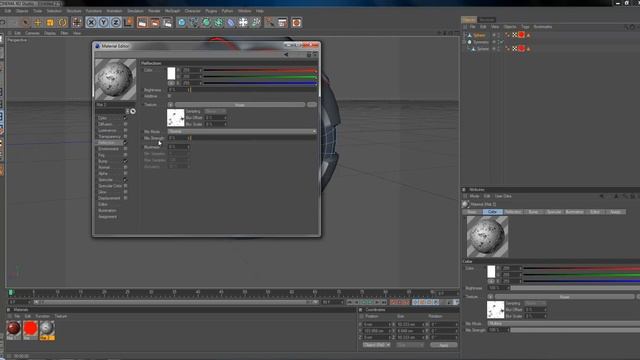Switch to the Structure tab beside Objects

point(487,20)
